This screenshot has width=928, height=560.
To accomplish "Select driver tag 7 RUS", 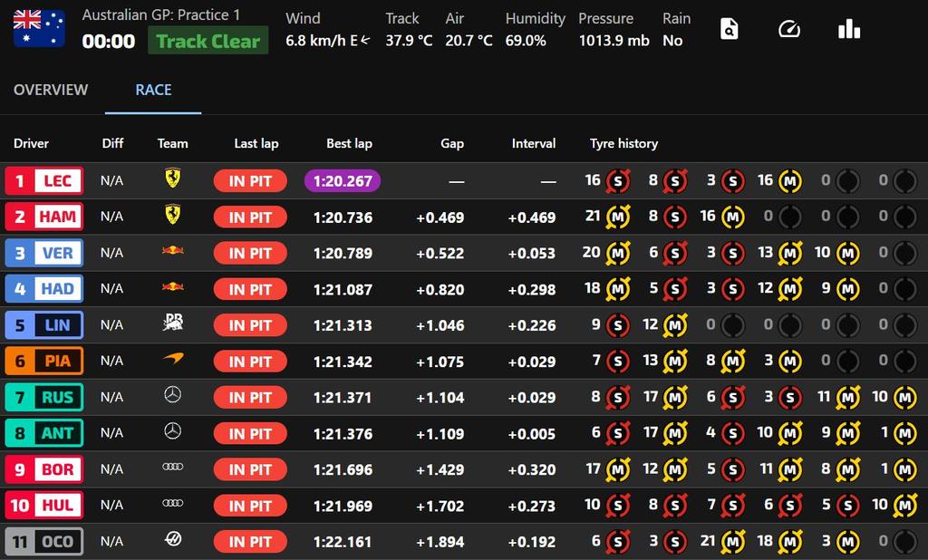I will pyautogui.click(x=44, y=397).
